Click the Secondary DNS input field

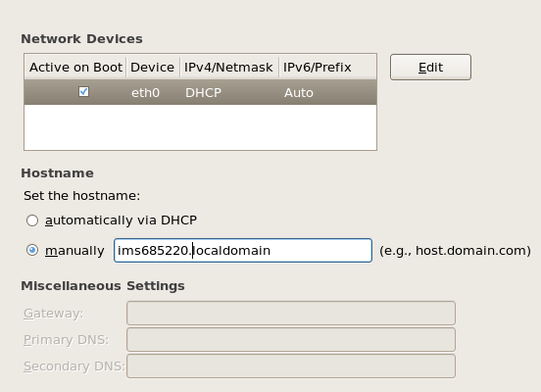pos(291,366)
